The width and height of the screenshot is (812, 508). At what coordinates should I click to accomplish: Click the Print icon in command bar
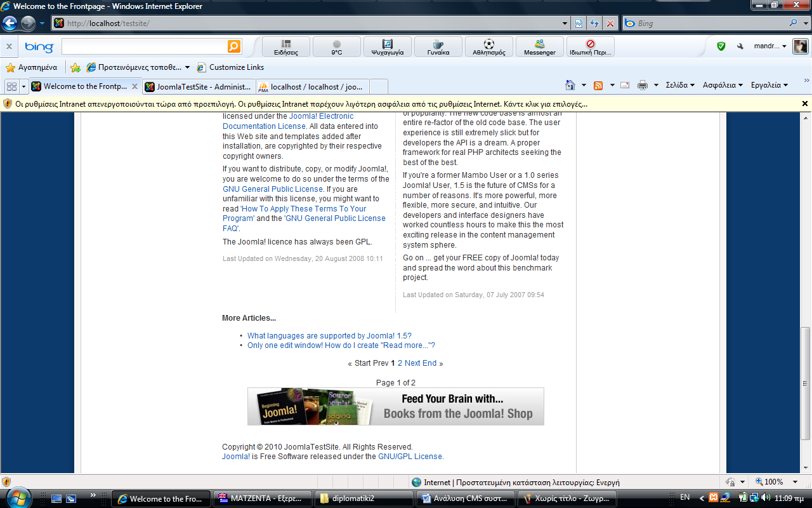click(643, 85)
